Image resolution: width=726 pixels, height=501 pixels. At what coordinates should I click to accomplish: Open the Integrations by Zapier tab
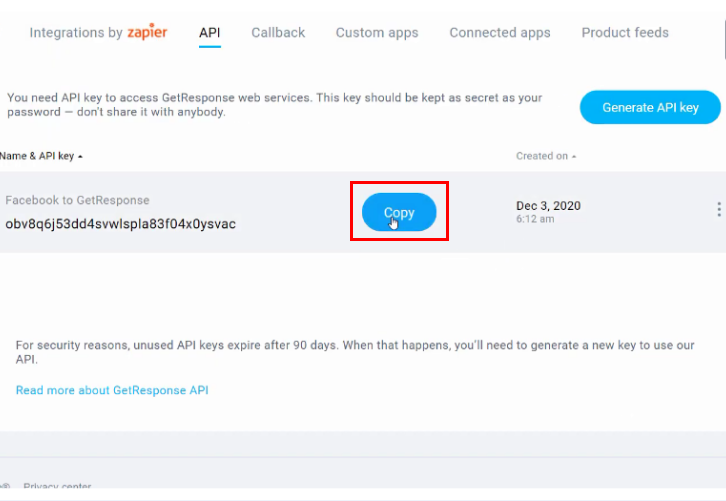pos(98,32)
